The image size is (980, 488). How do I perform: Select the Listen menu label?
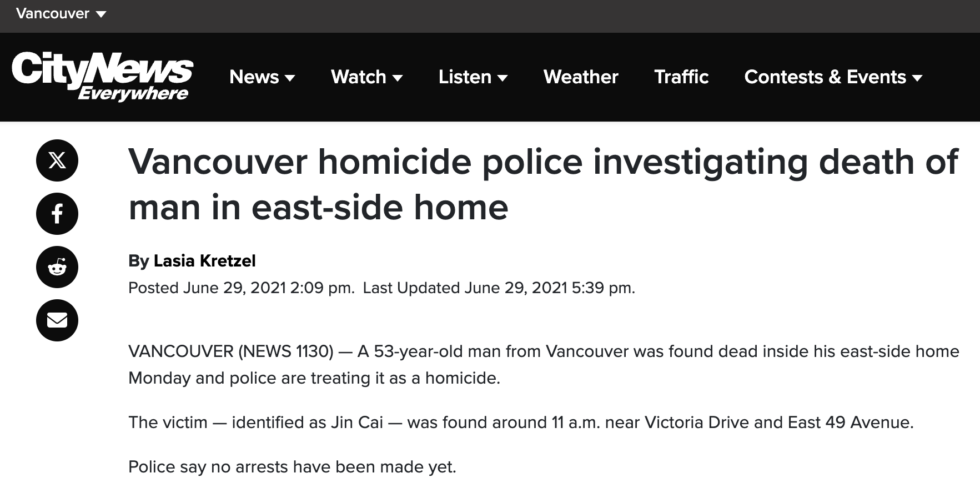(465, 77)
